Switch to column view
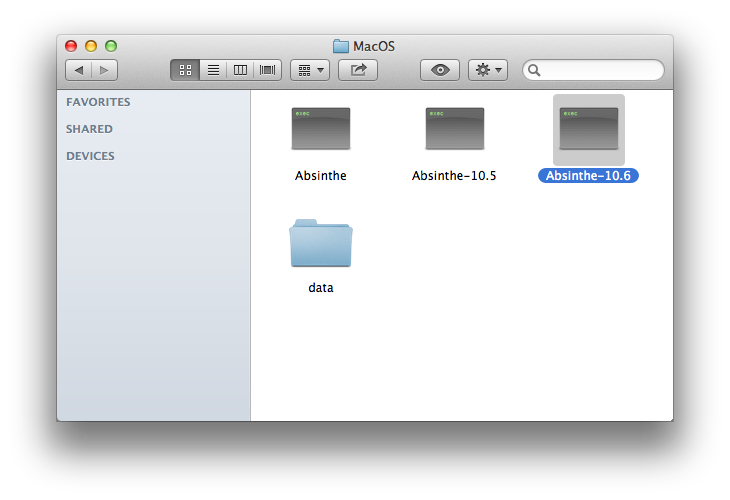Viewport: 730px width, 500px height. 240,70
